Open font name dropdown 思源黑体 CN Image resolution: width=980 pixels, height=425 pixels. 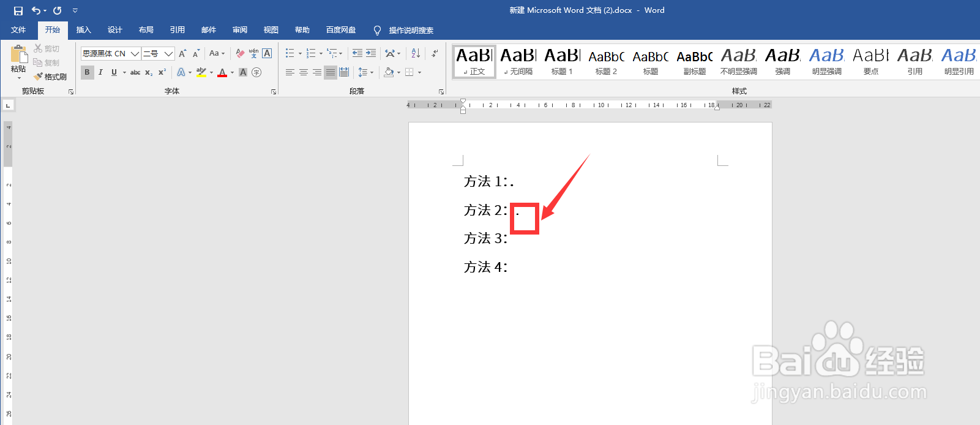point(135,54)
